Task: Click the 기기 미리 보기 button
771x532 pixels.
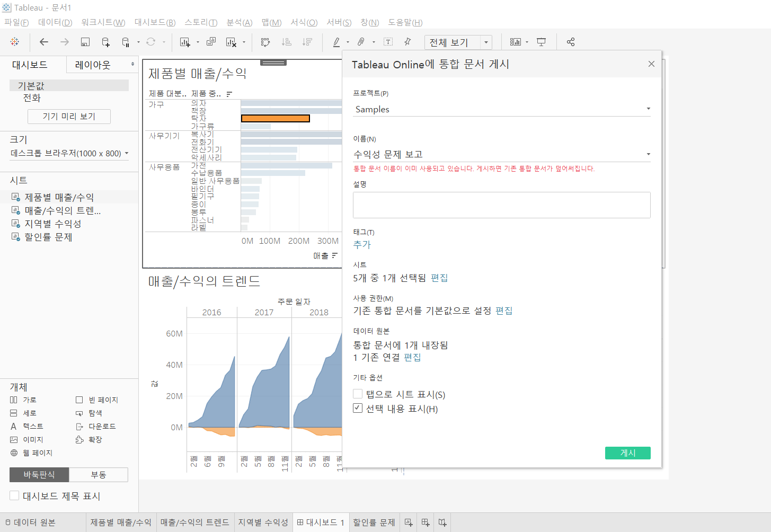Action: 69,117
